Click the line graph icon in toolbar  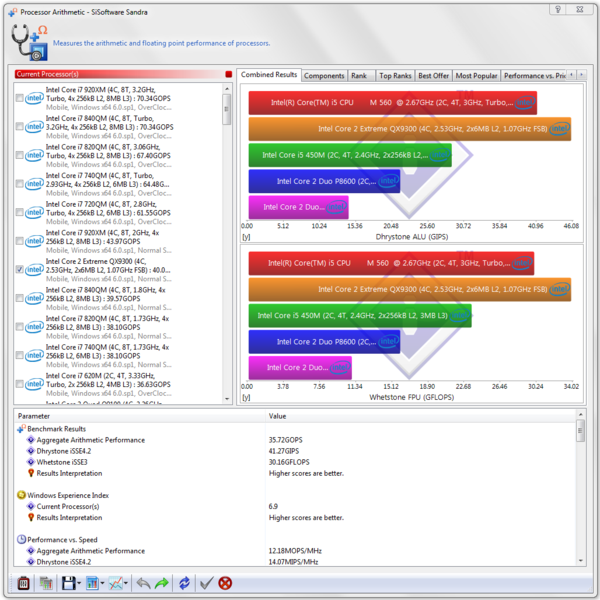116,583
